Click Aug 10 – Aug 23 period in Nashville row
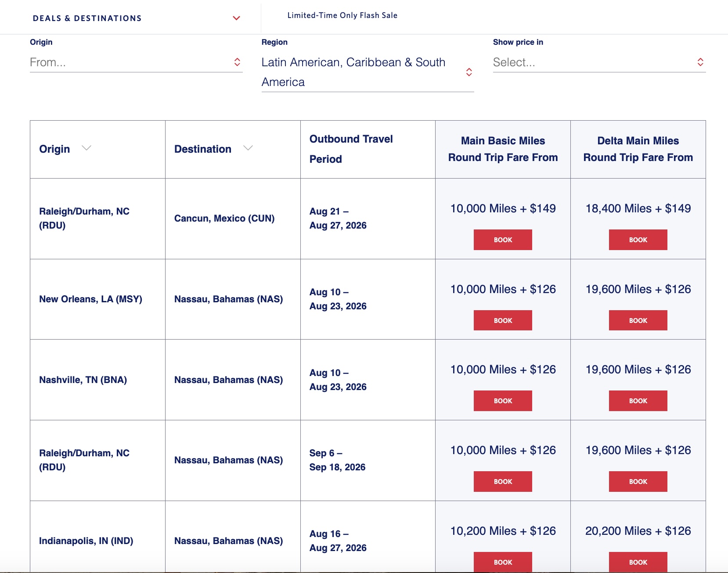The height and width of the screenshot is (573, 728). 338,380
